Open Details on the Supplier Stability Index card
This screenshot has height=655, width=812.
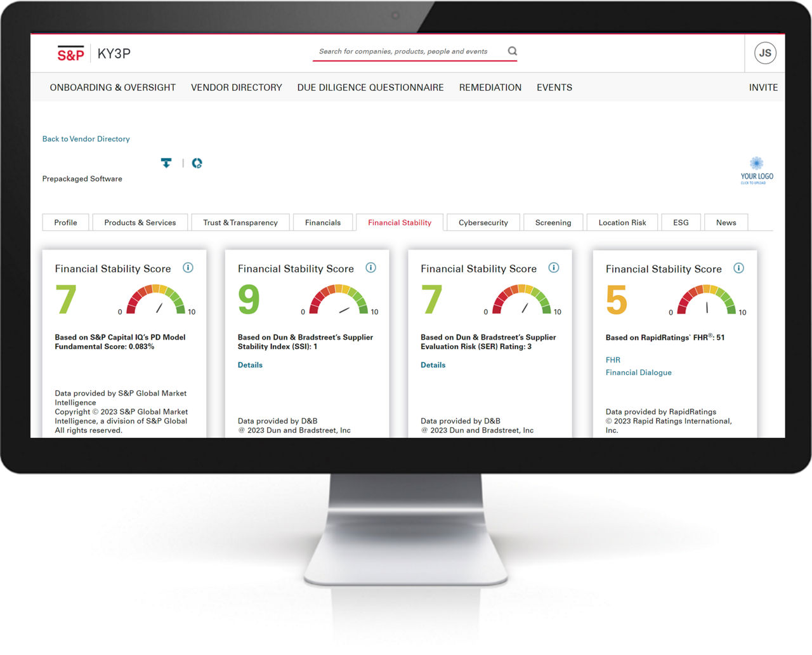tap(250, 365)
